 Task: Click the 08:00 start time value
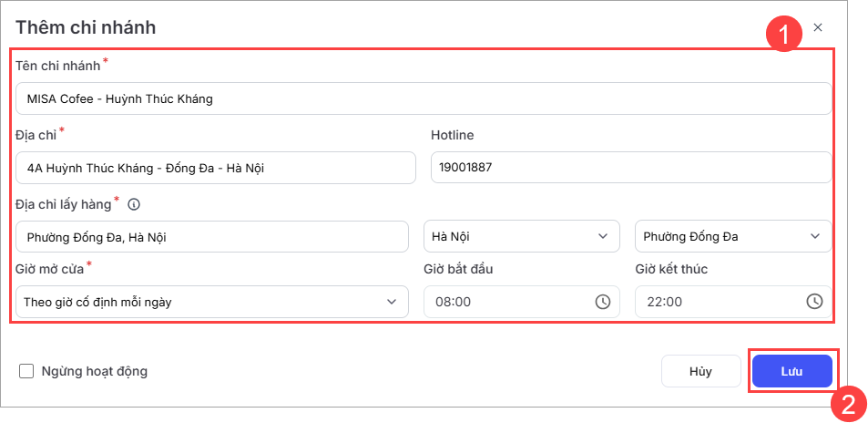(453, 302)
